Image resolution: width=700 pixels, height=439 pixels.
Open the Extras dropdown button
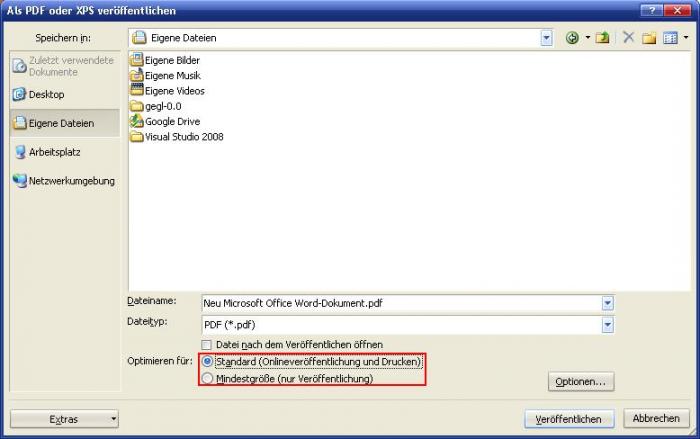pos(64,419)
